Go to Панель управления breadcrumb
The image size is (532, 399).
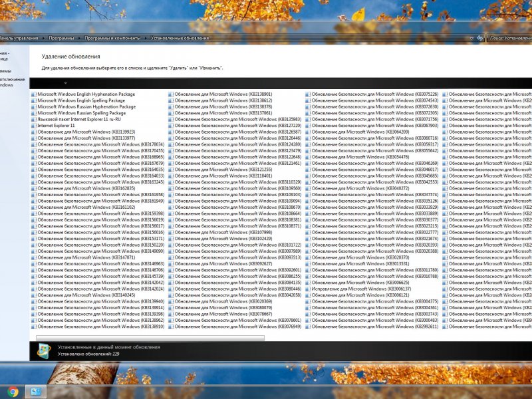19,38
